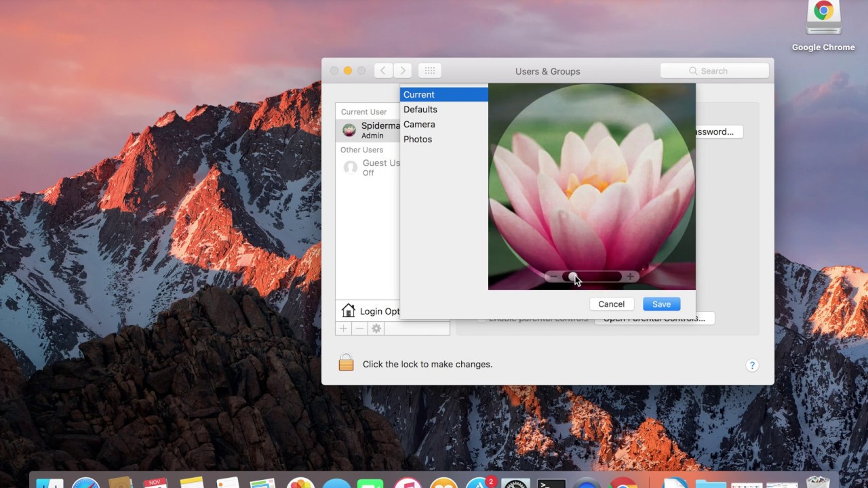Open Notes from the Dock

[192, 483]
